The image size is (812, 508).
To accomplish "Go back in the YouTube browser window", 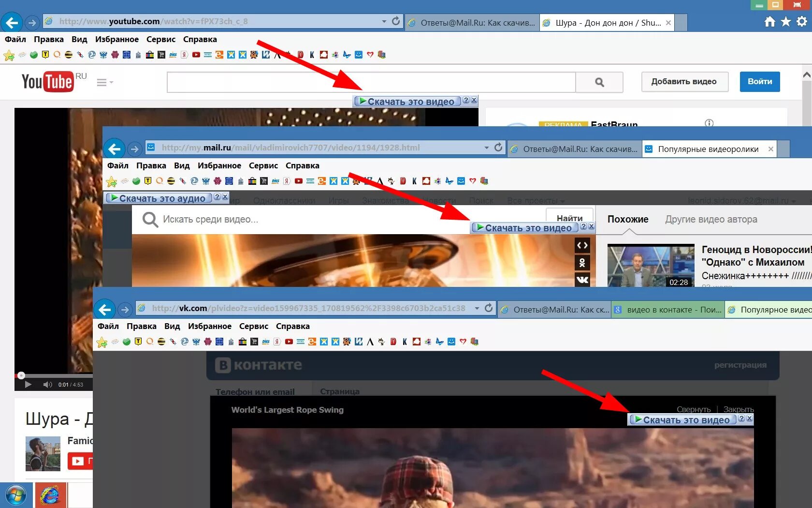I will [12, 22].
